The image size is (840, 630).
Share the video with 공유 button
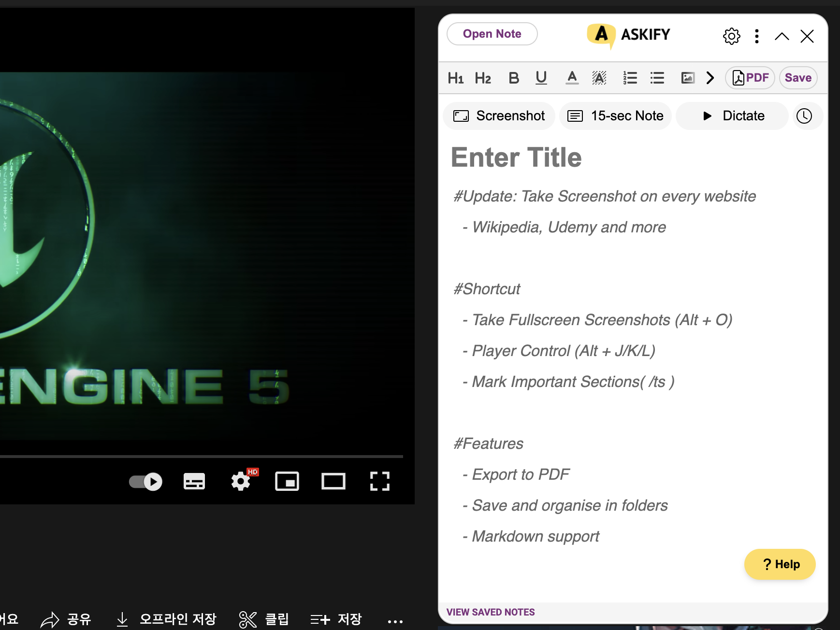click(x=66, y=619)
